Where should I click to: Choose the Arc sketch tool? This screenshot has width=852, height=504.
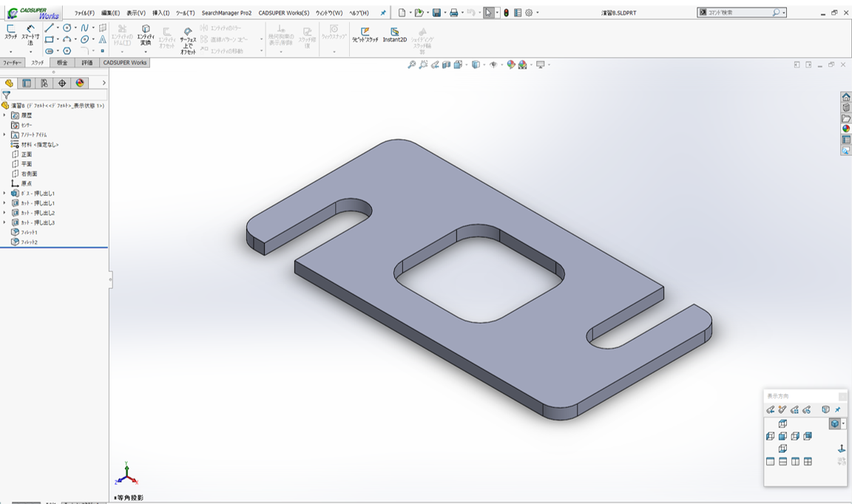[x=67, y=39]
